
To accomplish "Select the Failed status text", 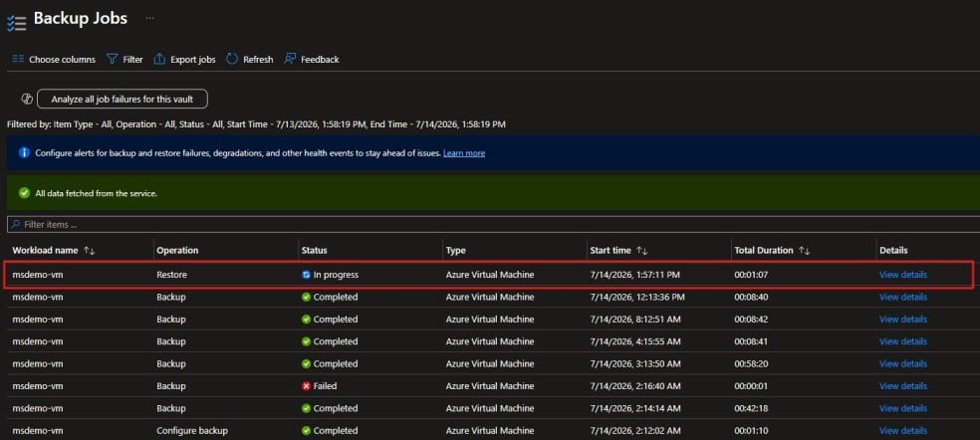I will (325, 386).
